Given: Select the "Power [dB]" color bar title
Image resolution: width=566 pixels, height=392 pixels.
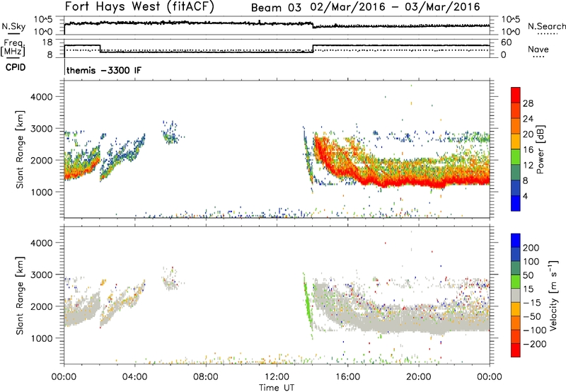Looking at the screenshot, I should tap(540, 149).
